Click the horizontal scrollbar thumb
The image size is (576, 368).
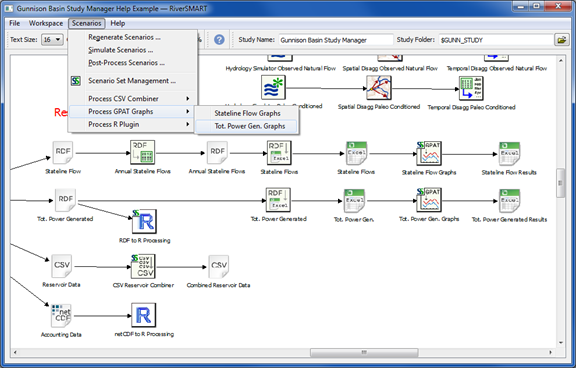[364, 352]
